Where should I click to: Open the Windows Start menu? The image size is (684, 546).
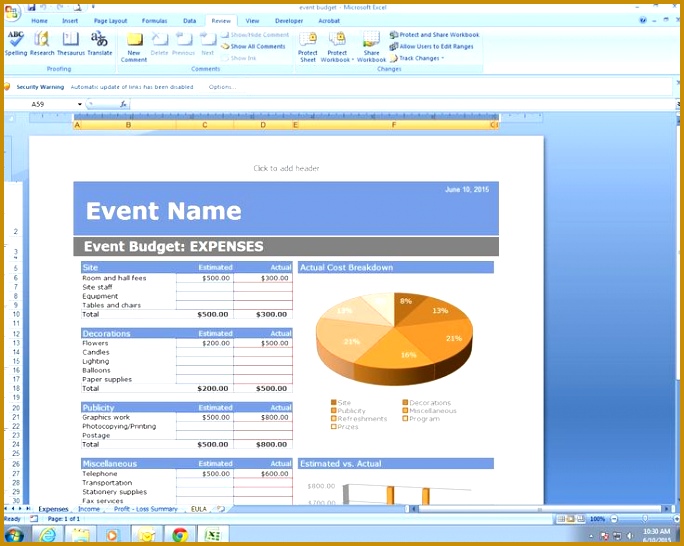coord(14,535)
